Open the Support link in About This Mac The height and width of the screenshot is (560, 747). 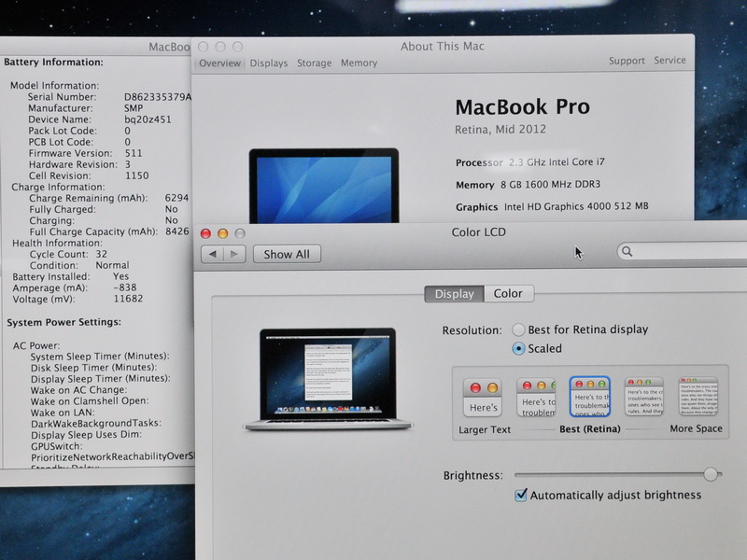(627, 61)
